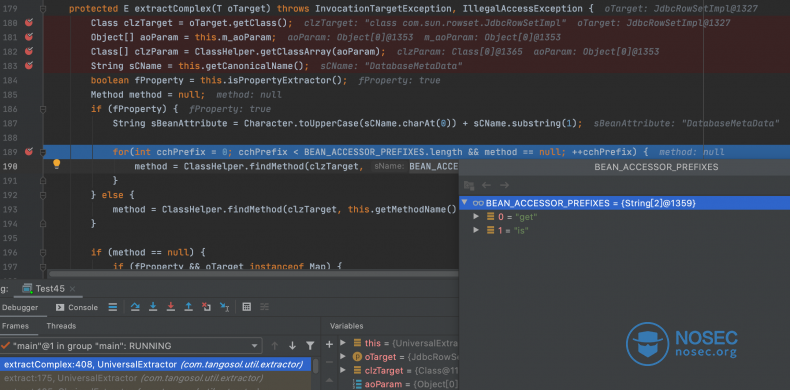Click the red Force Step Into arrow
The width and height of the screenshot is (790, 390).
click(x=171, y=307)
